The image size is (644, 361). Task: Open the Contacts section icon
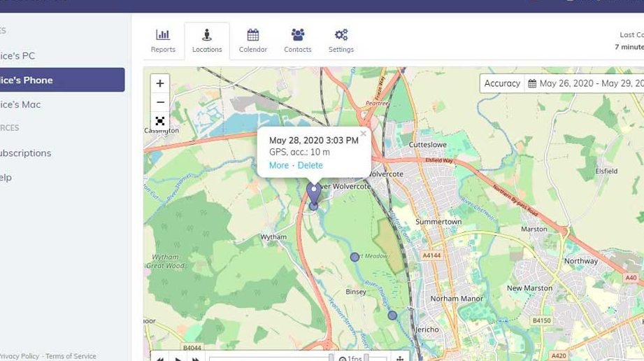coord(298,41)
